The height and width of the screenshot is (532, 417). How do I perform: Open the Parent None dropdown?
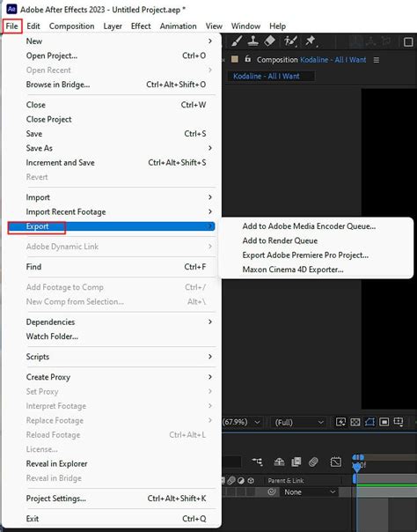tap(308, 492)
